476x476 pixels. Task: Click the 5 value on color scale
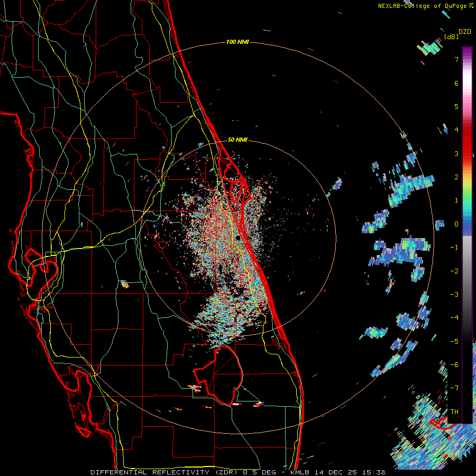click(x=456, y=106)
